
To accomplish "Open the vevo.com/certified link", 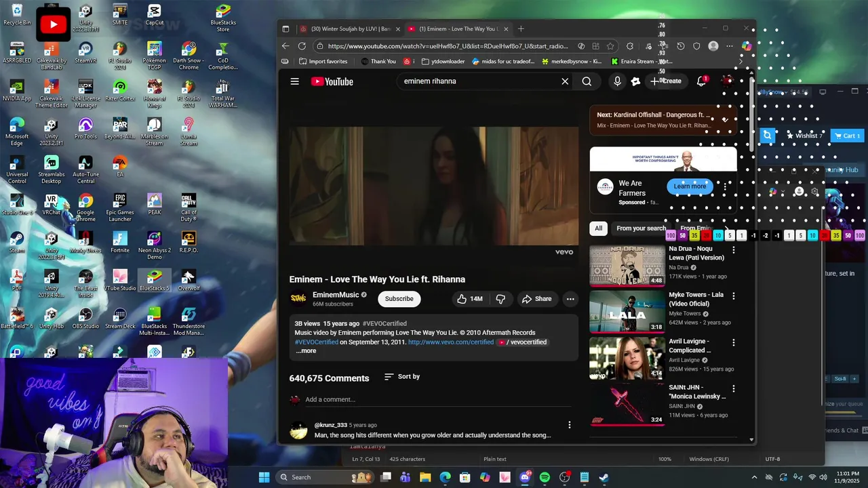I will tap(451, 342).
